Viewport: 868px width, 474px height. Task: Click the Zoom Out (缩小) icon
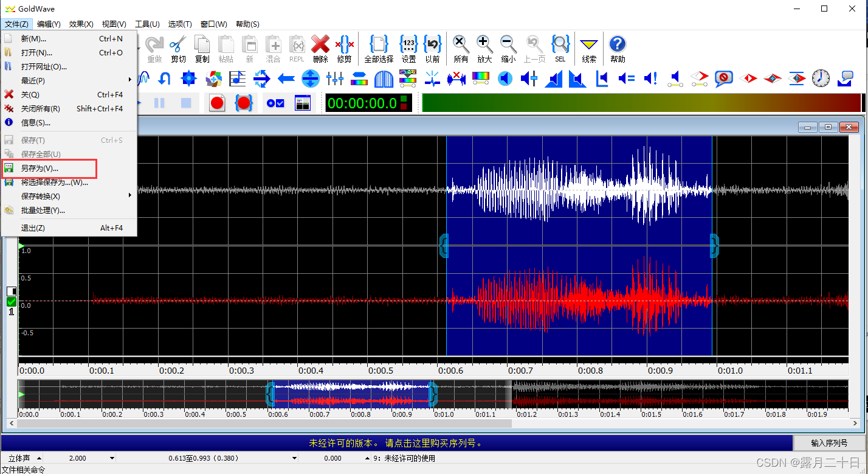pyautogui.click(x=508, y=49)
